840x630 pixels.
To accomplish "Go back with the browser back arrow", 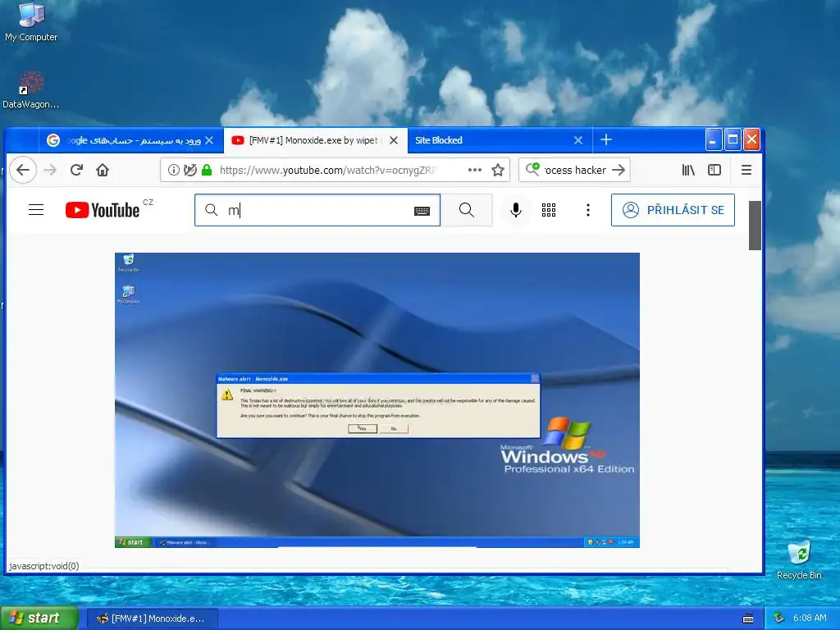I will (x=23, y=170).
